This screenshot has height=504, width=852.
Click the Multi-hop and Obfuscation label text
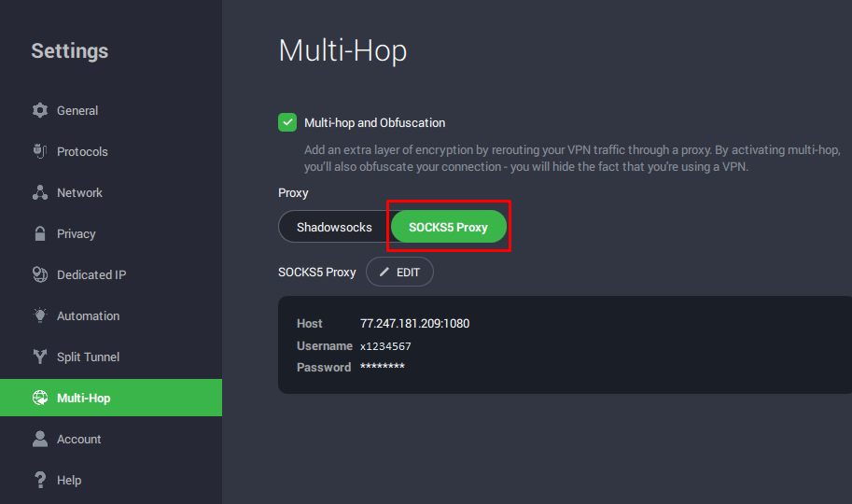tap(374, 122)
